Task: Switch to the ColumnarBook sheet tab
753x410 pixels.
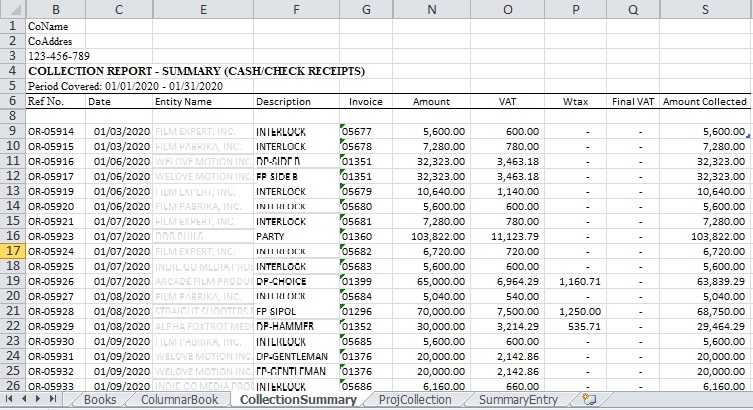Action: click(180, 399)
